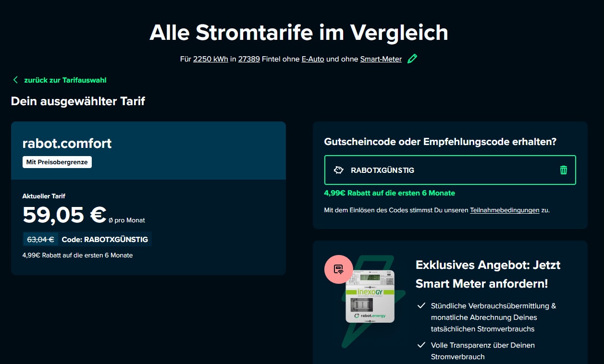Open the Teilnahmebedingungen terms link
604x364 pixels.
pos(505,210)
